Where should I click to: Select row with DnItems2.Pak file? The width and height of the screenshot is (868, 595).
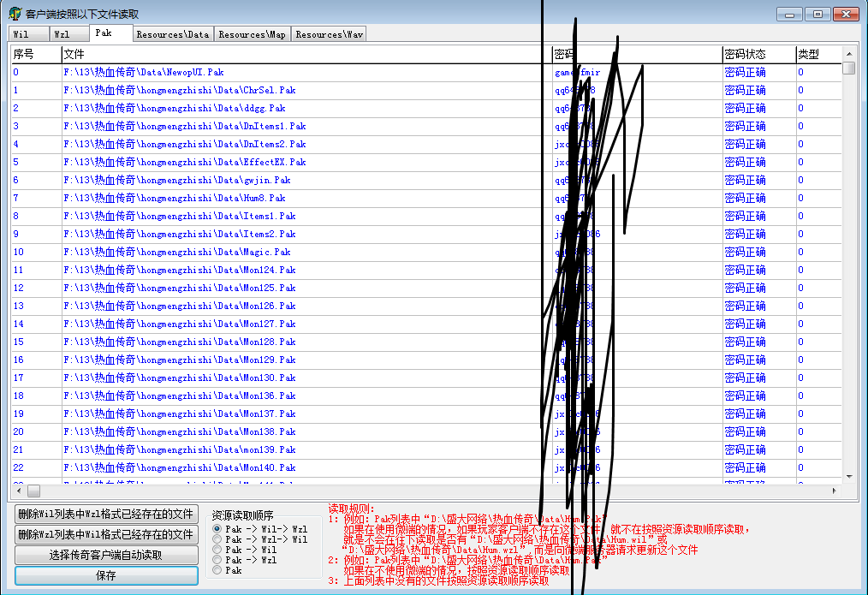pyautogui.click(x=426, y=145)
